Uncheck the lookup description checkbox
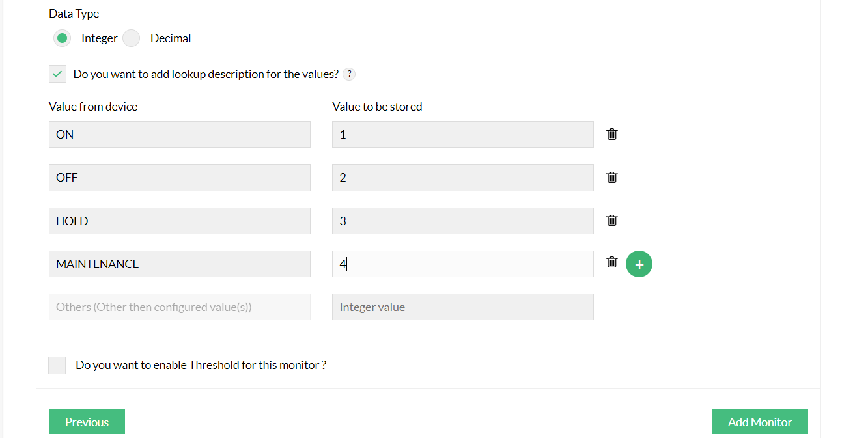868x438 pixels. [x=57, y=74]
